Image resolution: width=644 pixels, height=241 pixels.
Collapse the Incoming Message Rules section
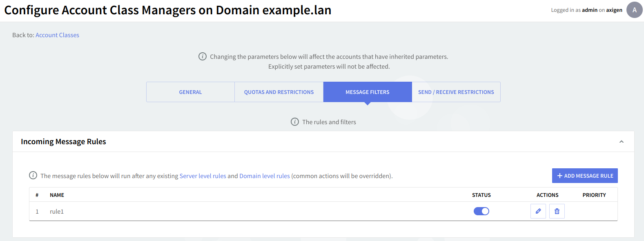click(x=621, y=142)
